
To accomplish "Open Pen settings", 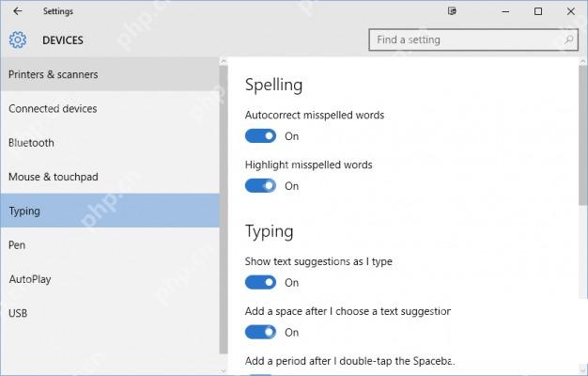I will click(x=110, y=245).
